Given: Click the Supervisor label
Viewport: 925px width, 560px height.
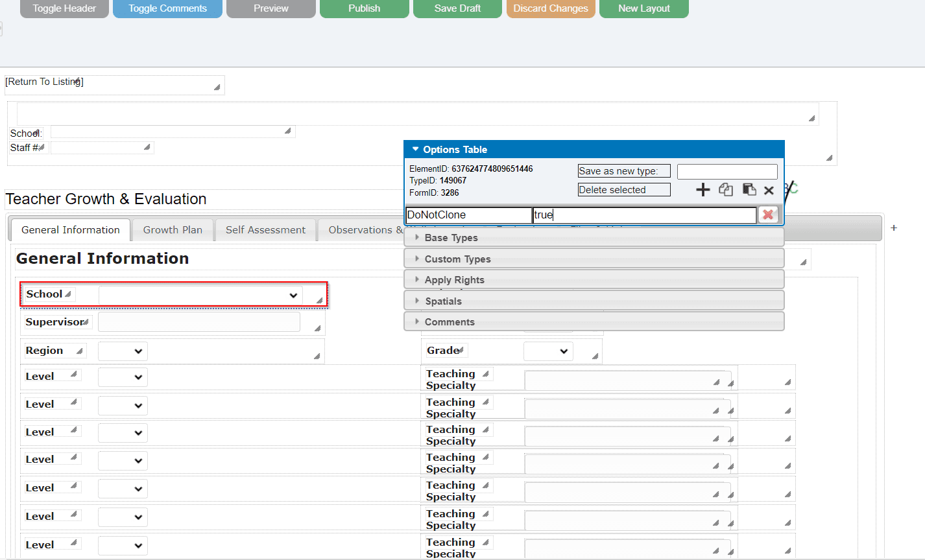Looking at the screenshot, I should [55, 322].
